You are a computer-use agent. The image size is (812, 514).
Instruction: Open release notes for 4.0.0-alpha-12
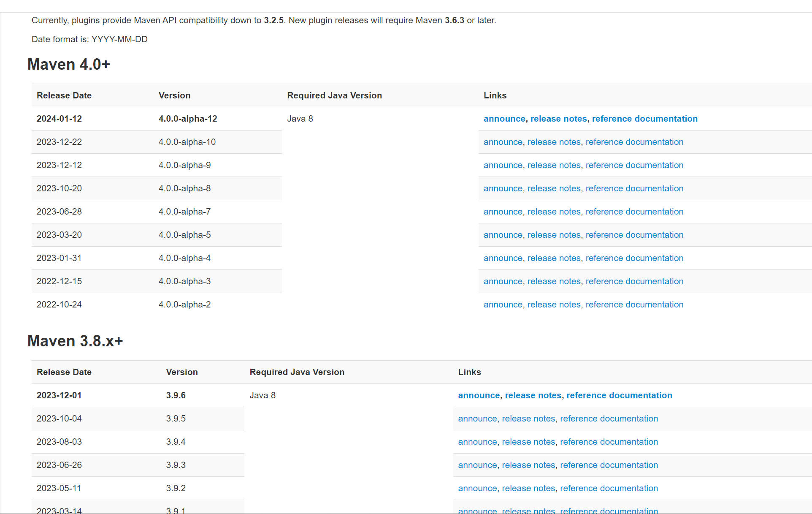[558, 119]
